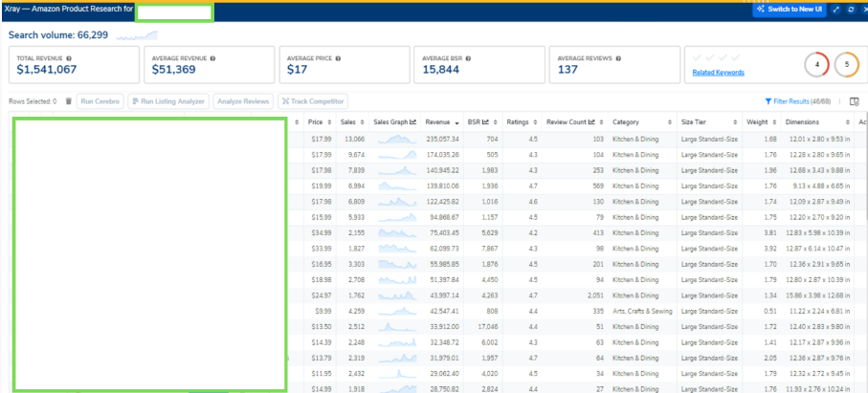Select the review count cell 2,051
Screen dimensions: 868x393
594,295
